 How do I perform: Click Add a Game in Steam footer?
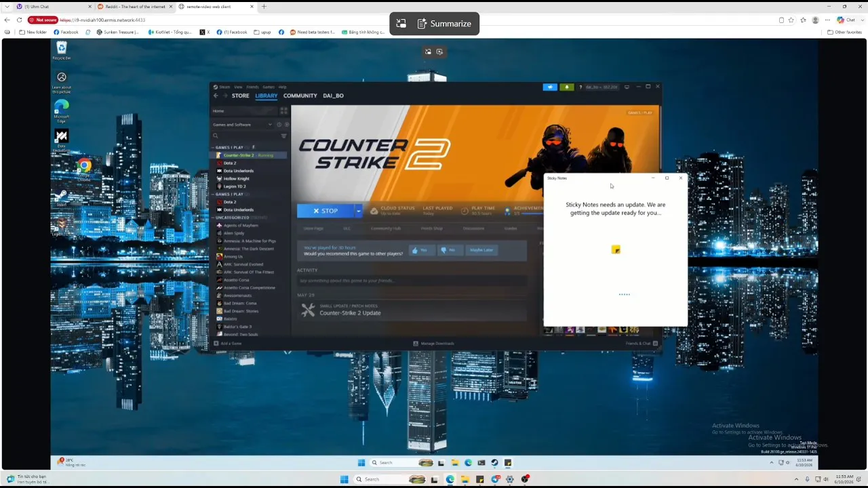tap(228, 344)
